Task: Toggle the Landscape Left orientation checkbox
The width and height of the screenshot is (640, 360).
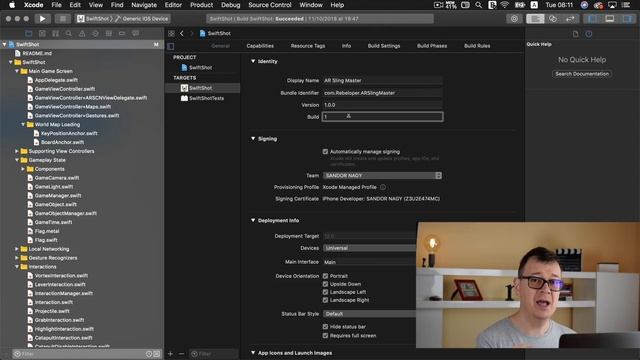Action: 325,292
